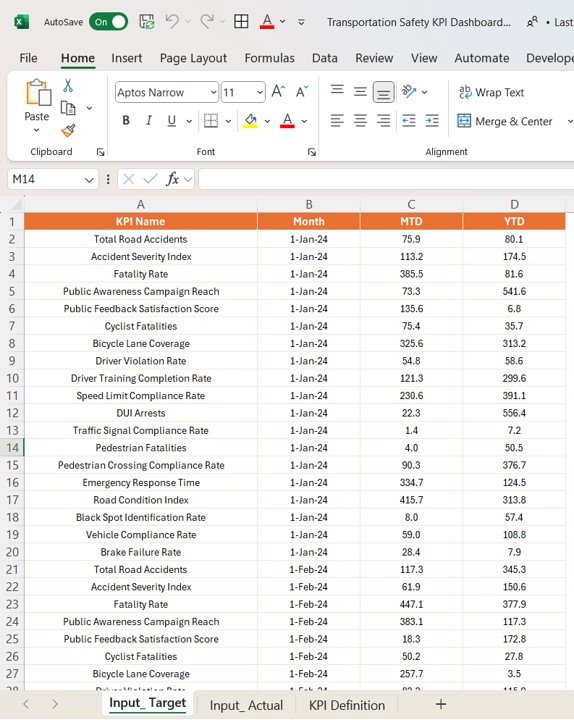574x720 pixels.
Task: Click the Increase Indent icon
Action: click(432, 121)
